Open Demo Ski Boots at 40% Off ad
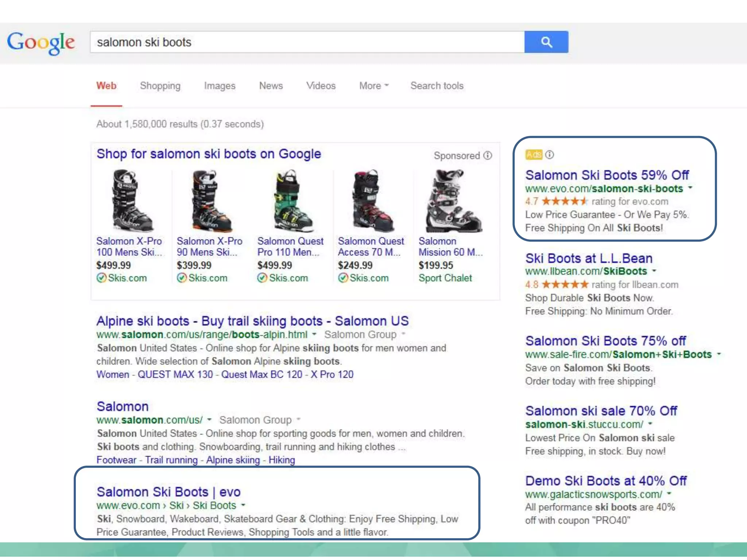Viewport: 747px width, 560px height. (605, 481)
